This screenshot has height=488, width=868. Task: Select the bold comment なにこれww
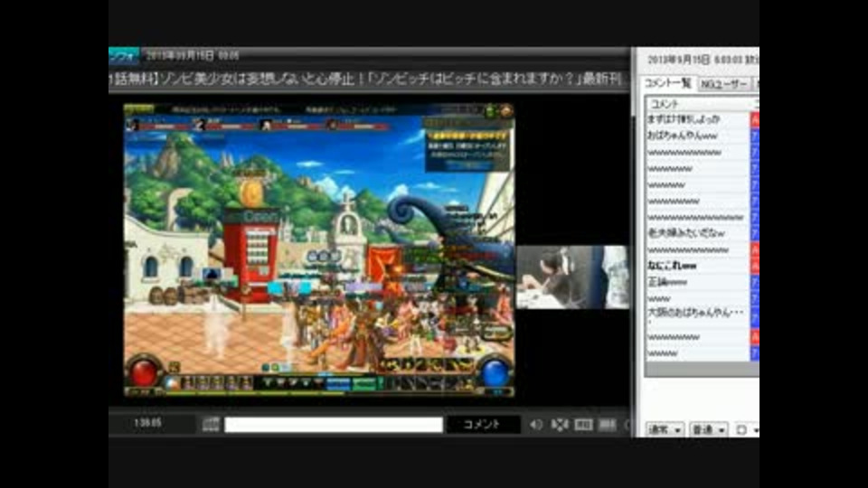click(x=697, y=266)
